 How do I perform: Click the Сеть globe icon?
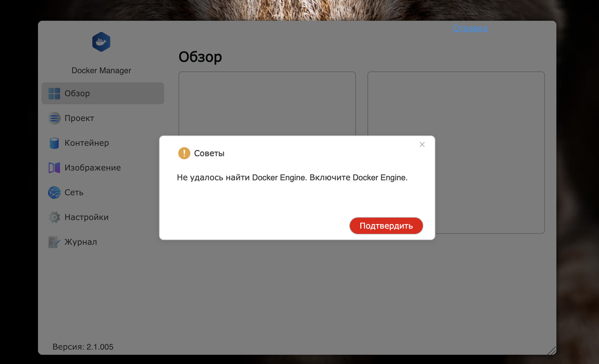(x=54, y=192)
